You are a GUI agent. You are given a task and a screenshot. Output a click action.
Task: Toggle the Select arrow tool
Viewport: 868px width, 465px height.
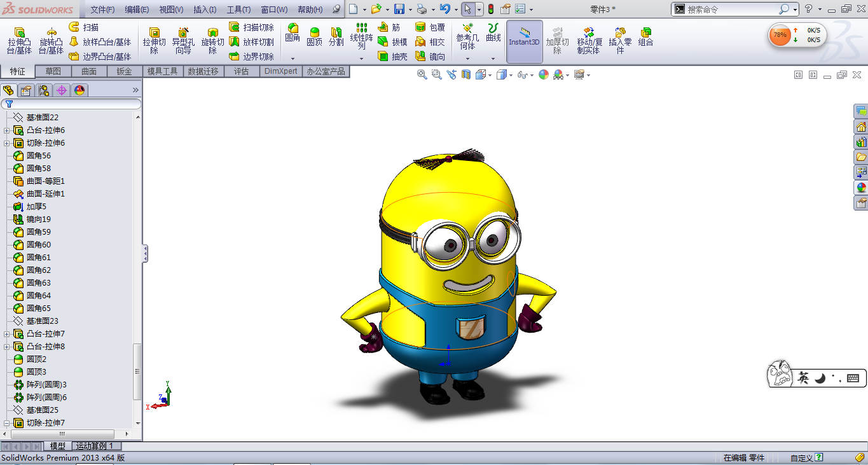point(467,9)
